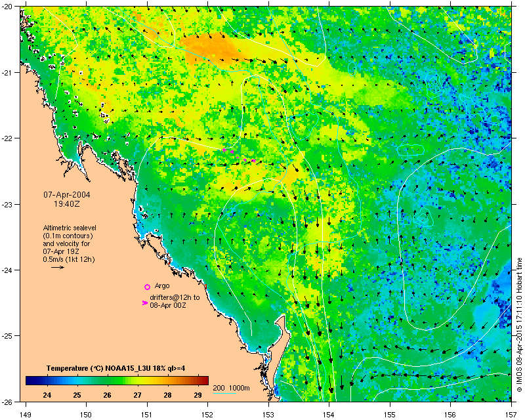Select the date text 07-Apr-2004
This screenshot has height=420, width=525.
click(x=67, y=195)
